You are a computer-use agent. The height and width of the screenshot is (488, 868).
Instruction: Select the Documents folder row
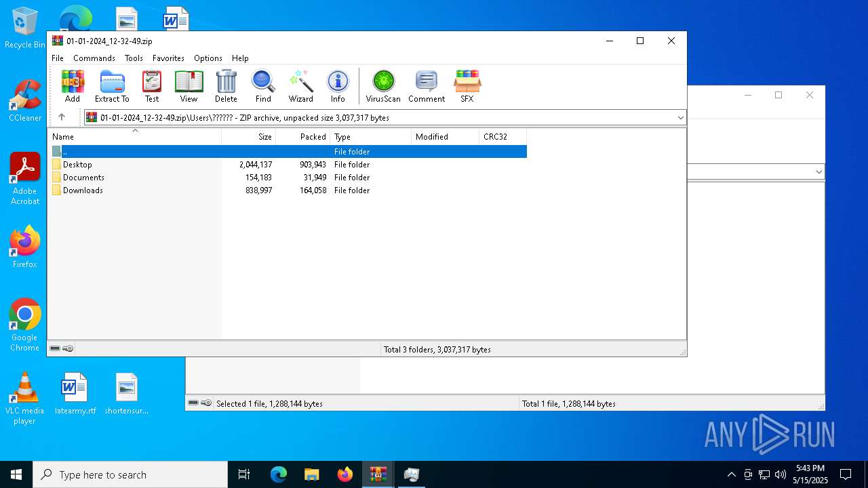[288, 178]
